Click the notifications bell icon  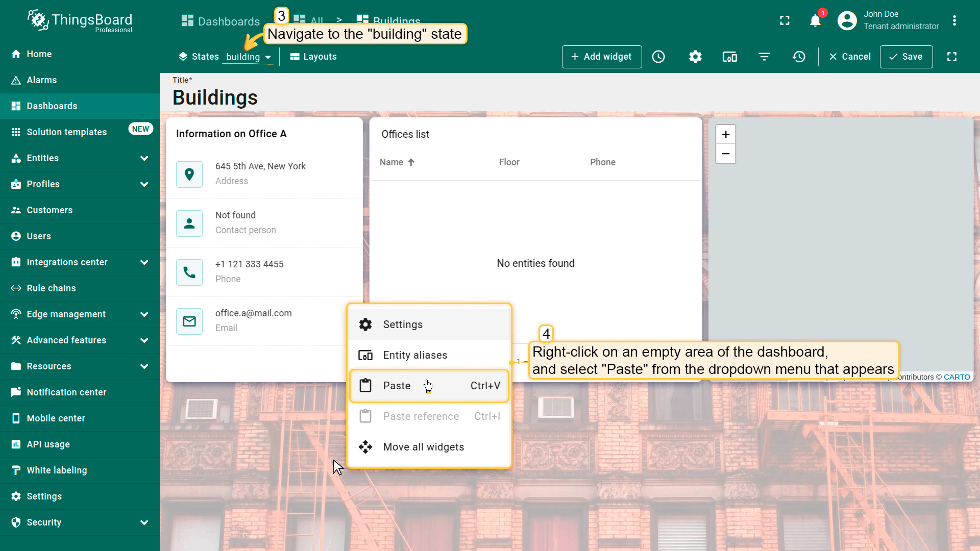point(815,20)
